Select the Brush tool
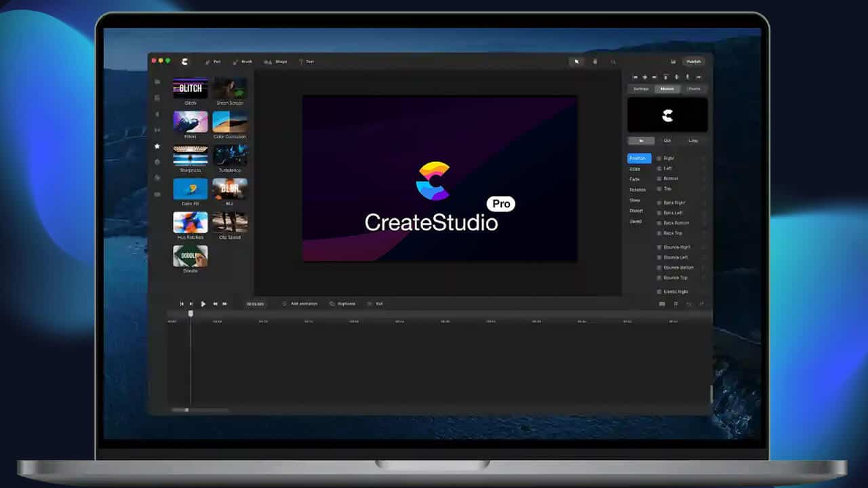The height and width of the screenshot is (488, 868). 243,62
